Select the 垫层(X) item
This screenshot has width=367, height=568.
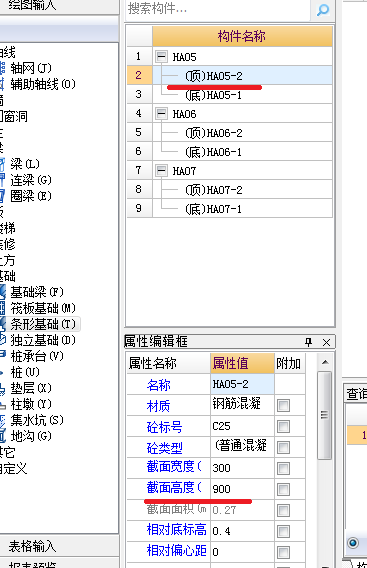click(x=30, y=388)
